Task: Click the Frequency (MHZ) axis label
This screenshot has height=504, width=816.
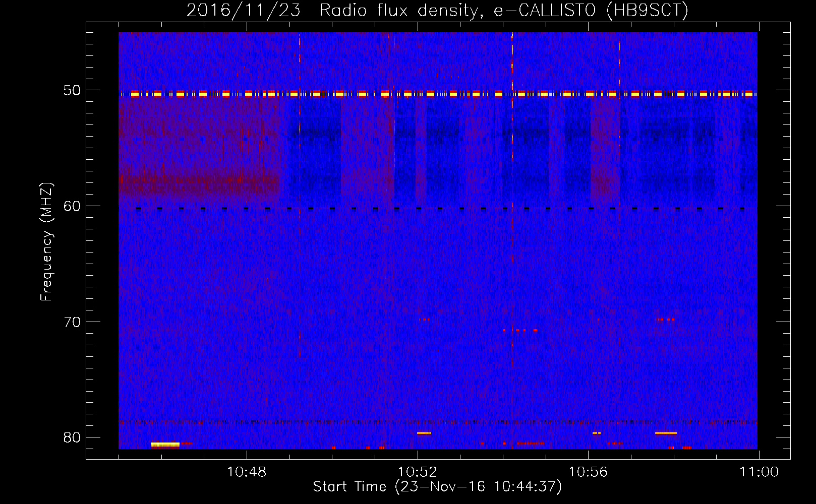Action: [x=46, y=241]
